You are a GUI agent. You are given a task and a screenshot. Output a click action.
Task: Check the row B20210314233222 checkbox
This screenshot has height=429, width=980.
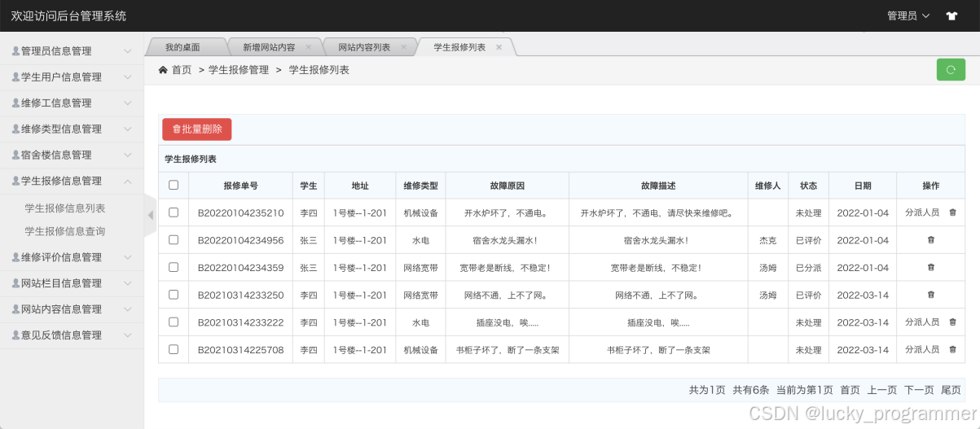pos(174,322)
